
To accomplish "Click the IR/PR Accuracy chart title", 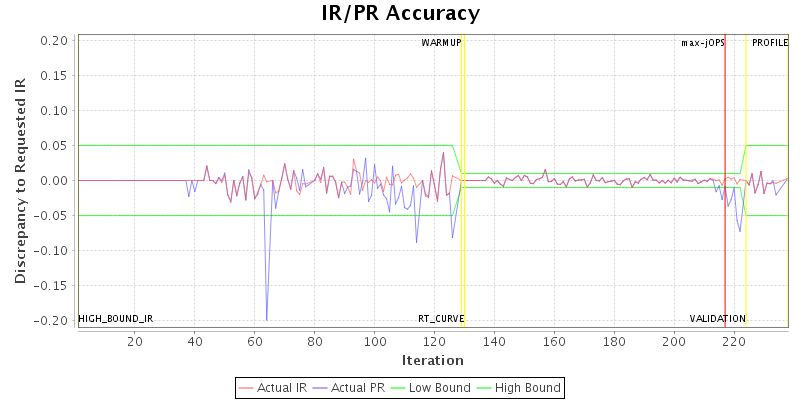I will point(400,13).
